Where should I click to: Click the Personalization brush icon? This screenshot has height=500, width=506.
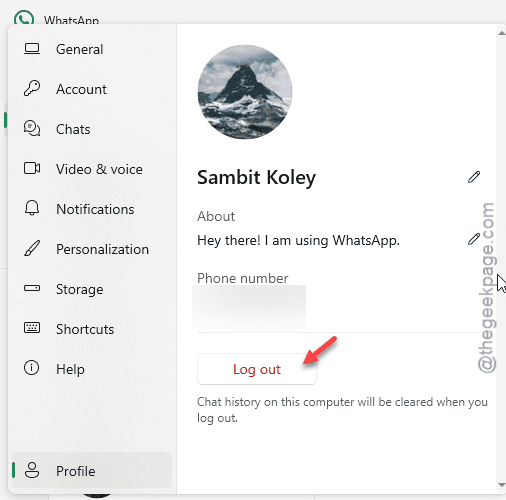tap(32, 248)
